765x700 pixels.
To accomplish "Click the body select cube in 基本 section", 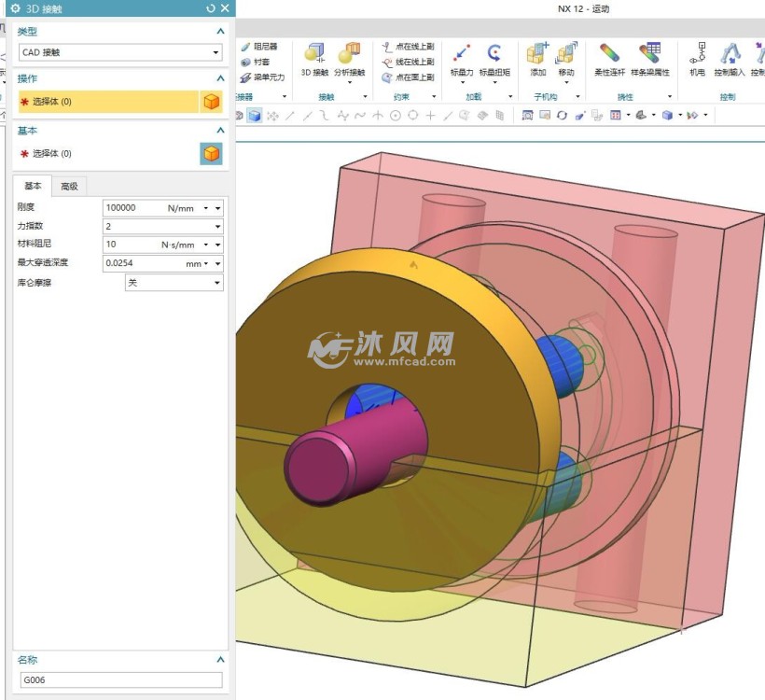I will pos(212,154).
